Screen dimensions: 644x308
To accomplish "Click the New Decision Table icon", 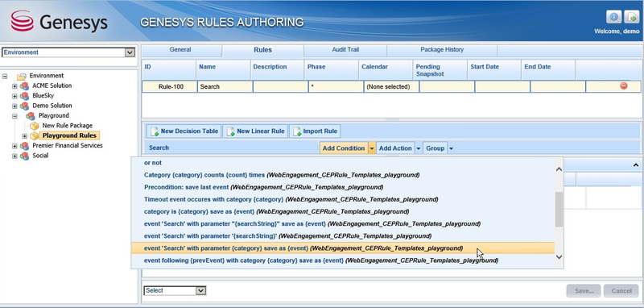I will [x=155, y=131].
